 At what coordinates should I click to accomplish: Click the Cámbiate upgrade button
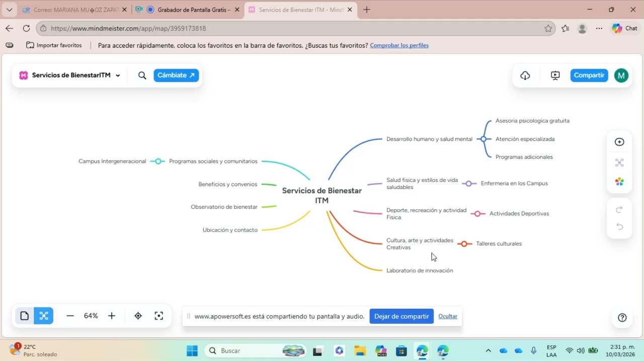[x=176, y=75]
